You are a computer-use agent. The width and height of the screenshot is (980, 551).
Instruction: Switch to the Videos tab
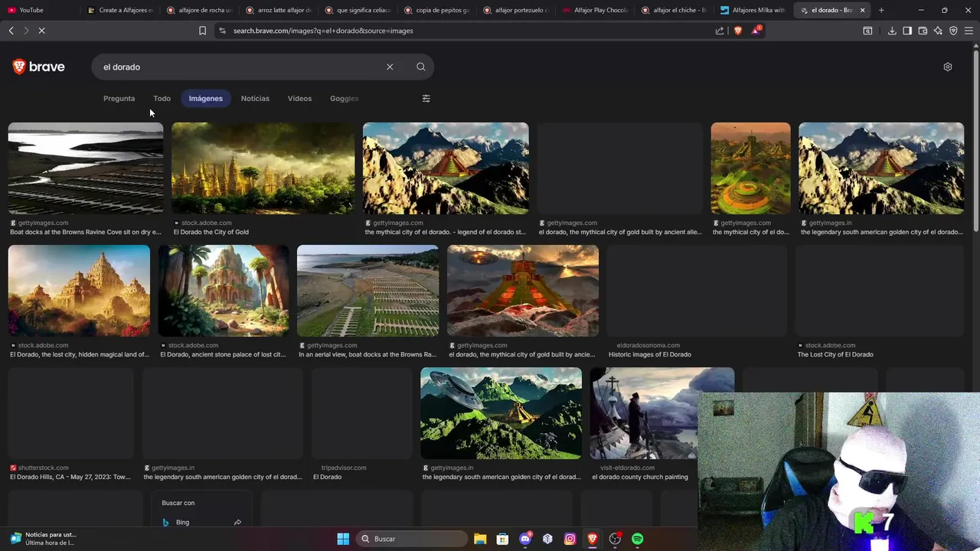[x=299, y=98]
